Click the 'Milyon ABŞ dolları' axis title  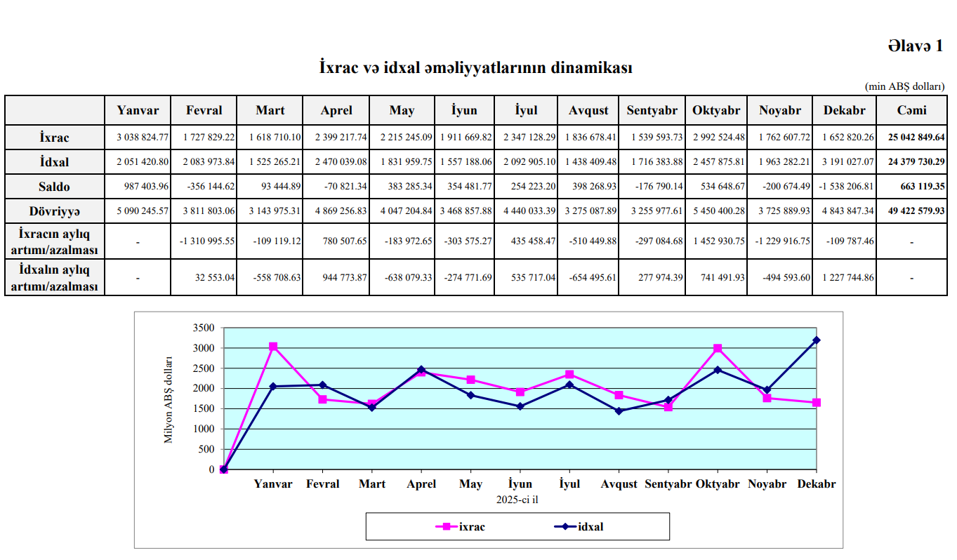pos(169,400)
